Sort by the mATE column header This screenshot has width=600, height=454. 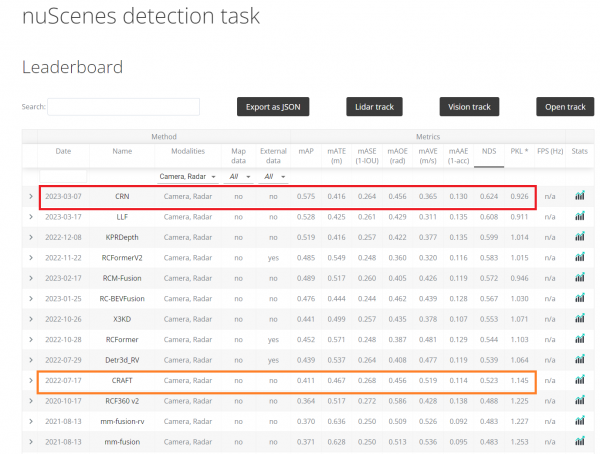(x=336, y=156)
